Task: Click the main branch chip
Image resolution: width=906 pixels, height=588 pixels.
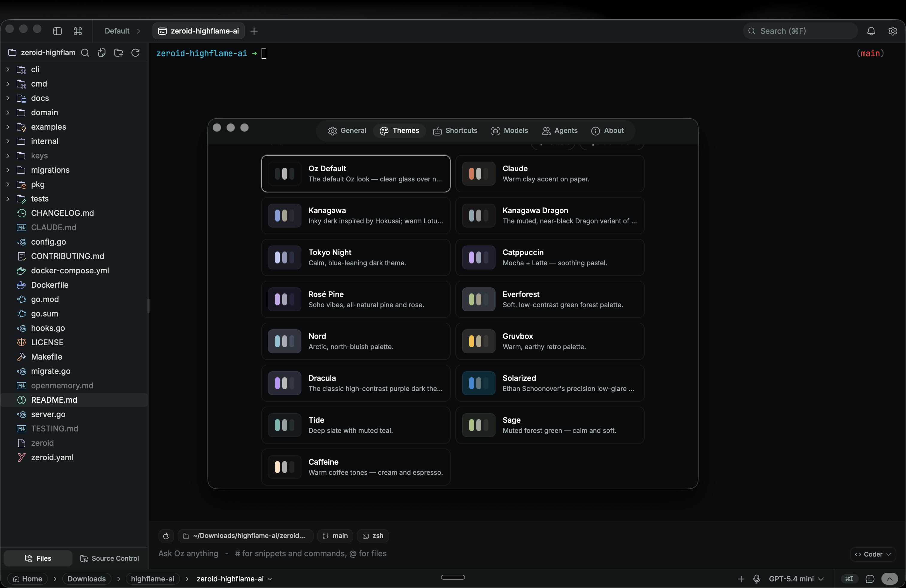Action: tap(335, 536)
